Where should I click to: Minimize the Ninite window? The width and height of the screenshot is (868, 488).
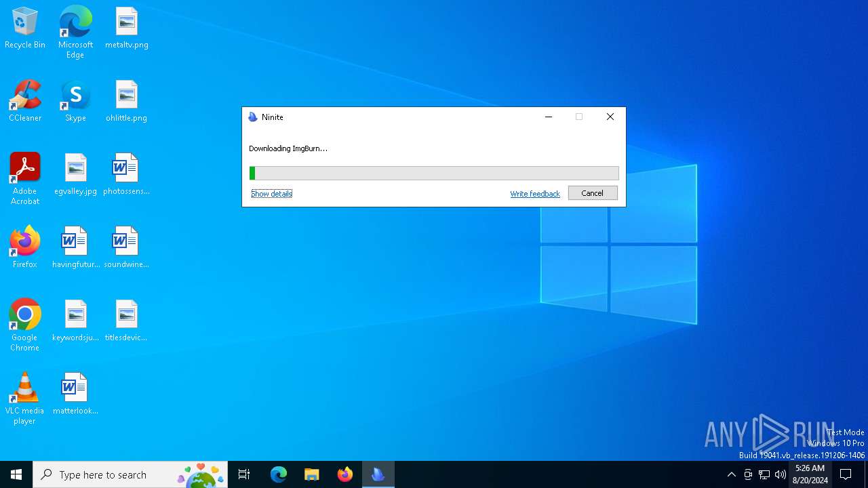coord(549,117)
